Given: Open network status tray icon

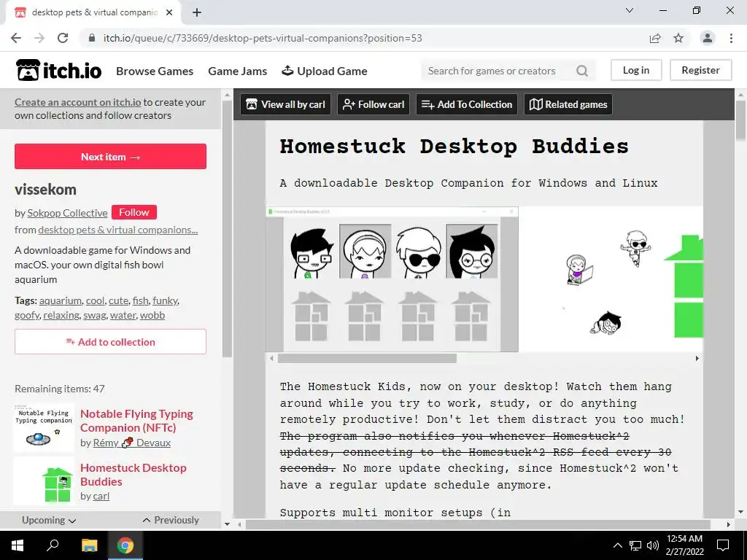Looking at the screenshot, I should (635, 545).
